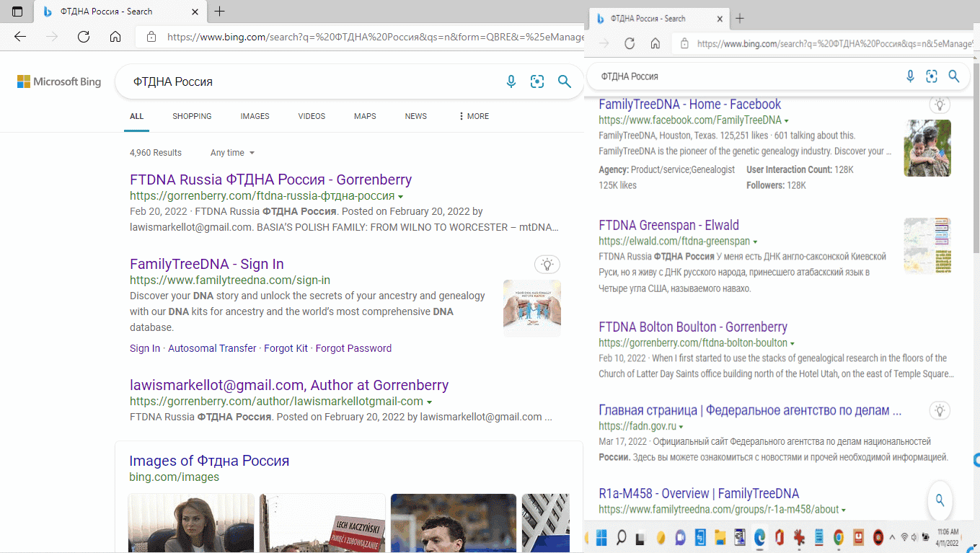Click the address bar URL in right browser window
This screenshot has width=980, height=553.
tap(835, 44)
